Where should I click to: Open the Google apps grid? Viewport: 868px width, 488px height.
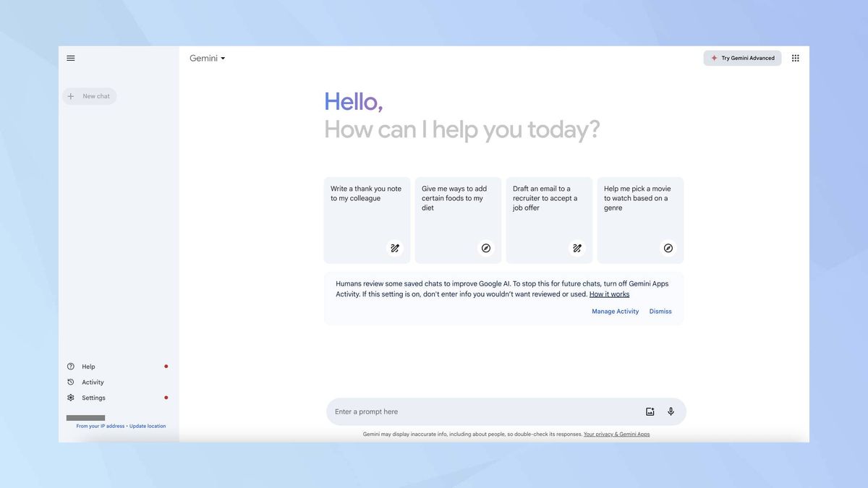(x=795, y=58)
